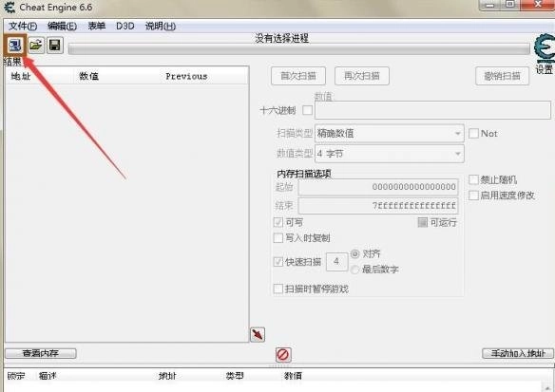Click the 设置 label under logo
Viewport: 555px width, 392px height.
click(545, 69)
